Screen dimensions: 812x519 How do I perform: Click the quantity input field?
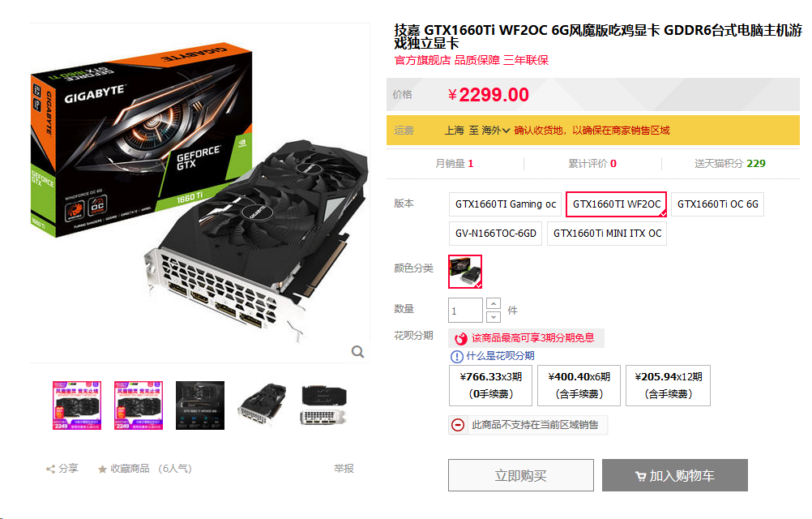coord(465,311)
